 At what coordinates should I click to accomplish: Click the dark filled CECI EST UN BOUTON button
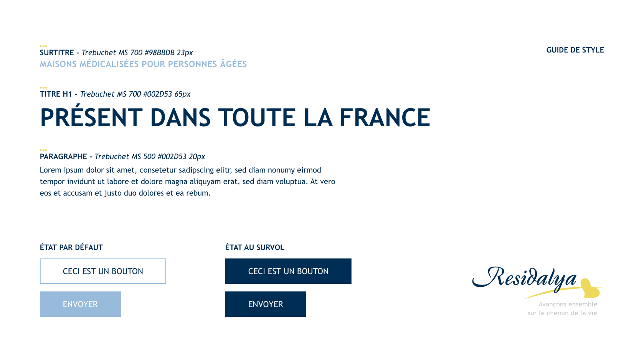coord(288,271)
